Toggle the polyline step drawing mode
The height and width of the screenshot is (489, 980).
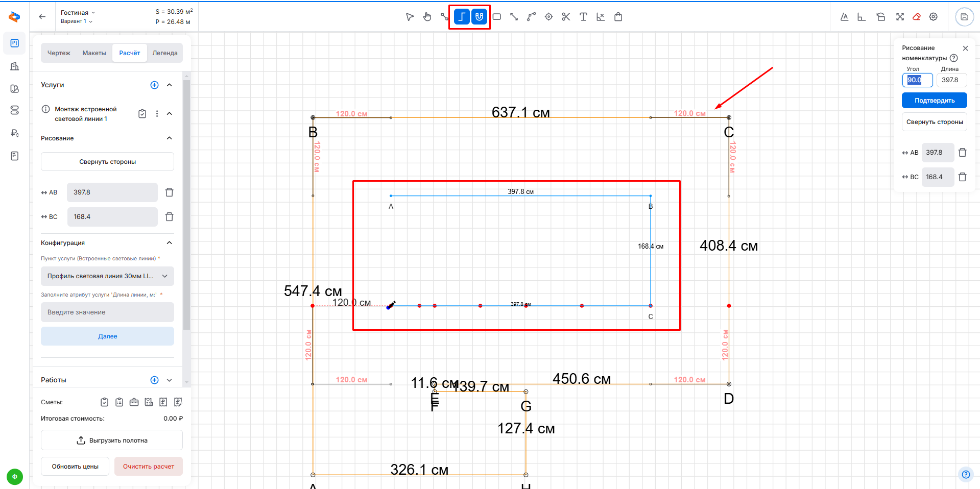(462, 17)
